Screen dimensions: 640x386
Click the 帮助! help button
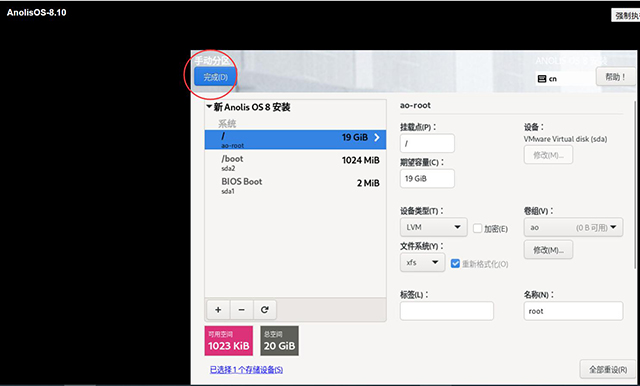[x=616, y=77]
